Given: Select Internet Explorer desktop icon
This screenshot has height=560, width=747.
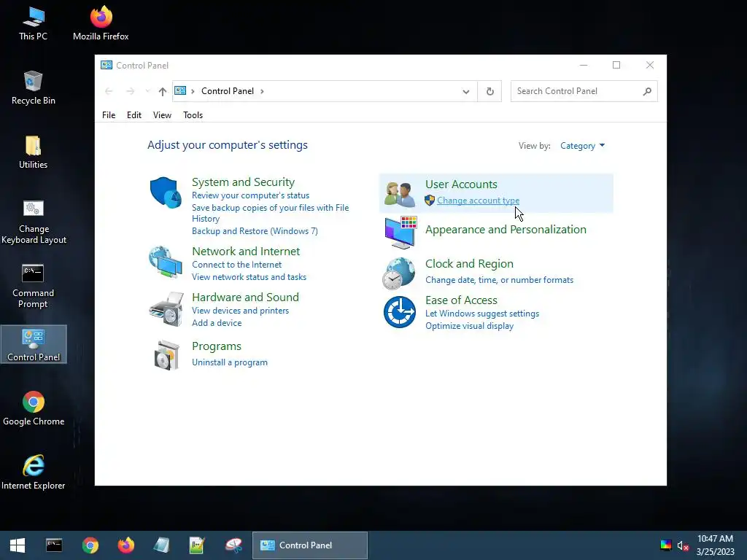Looking at the screenshot, I should 34,472.
